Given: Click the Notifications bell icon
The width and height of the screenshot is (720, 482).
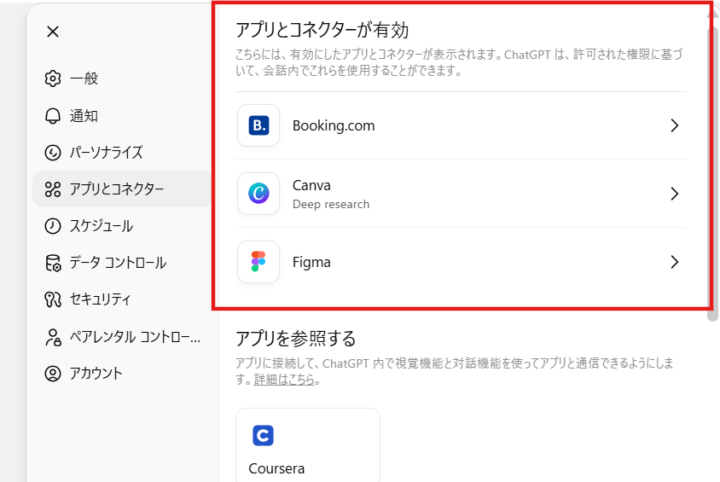Looking at the screenshot, I should [x=53, y=116].
